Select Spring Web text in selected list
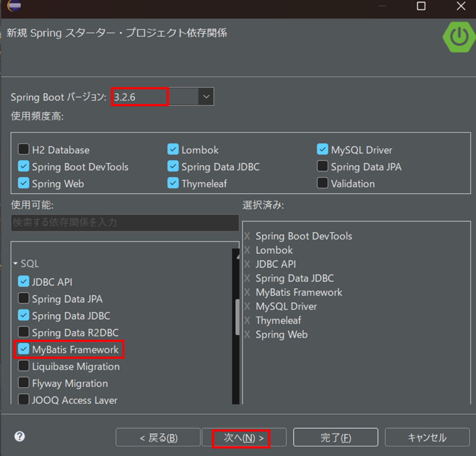The image size is (476, 456). [281, 335]
